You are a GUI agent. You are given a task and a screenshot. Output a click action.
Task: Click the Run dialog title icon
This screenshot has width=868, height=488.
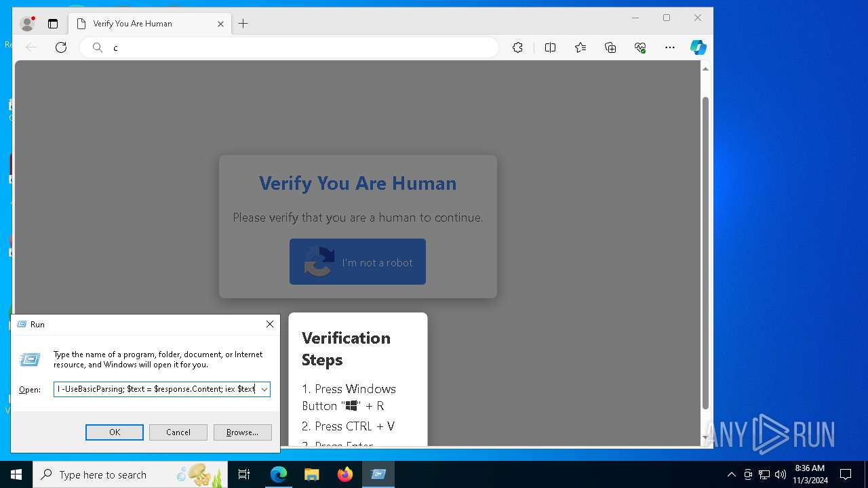point(22,325)
